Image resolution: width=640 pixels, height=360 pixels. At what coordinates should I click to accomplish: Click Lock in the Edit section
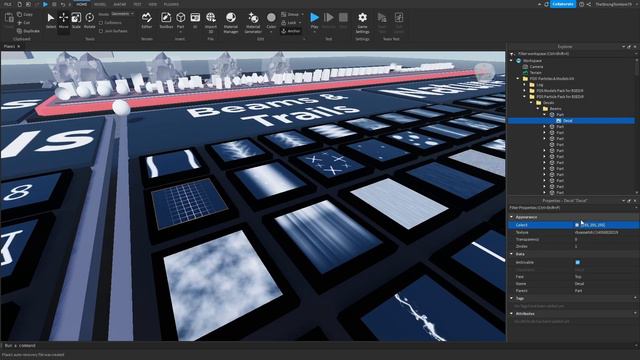point(289,23)
